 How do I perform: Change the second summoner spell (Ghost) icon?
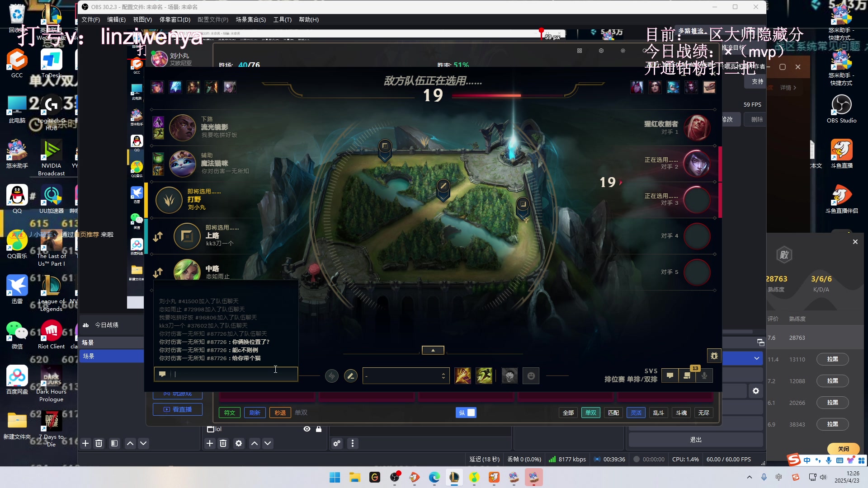pos(484,376)
